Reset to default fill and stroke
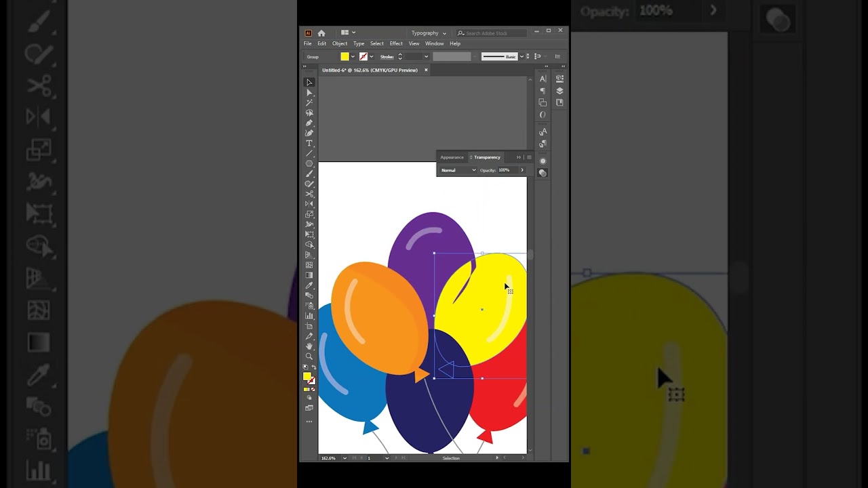The image size is (868, 488). (x=305, y=367)
